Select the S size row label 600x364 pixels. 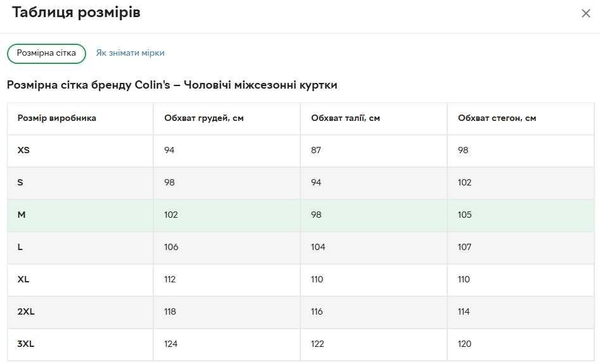[x=20, y=183]
